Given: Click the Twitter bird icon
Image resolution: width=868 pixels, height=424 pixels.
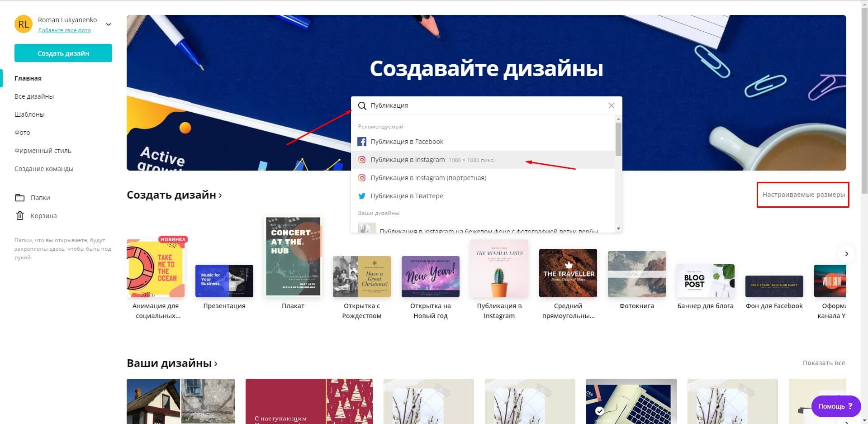Looking at the screenshot, I should point(362,196).
